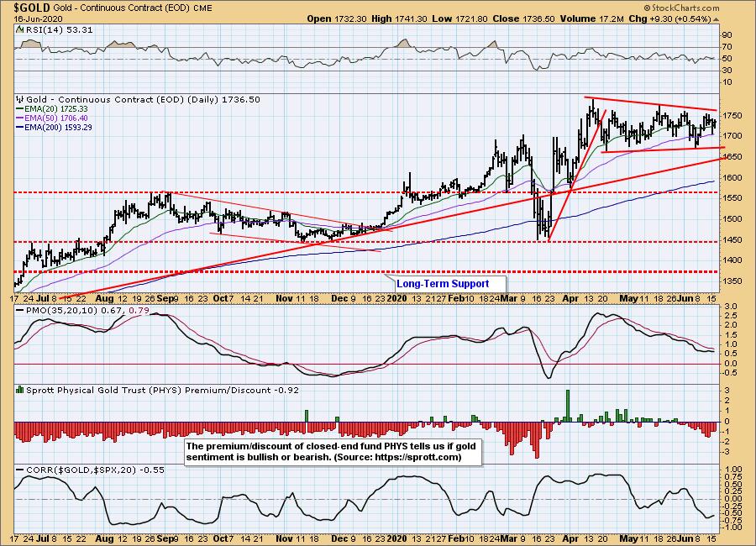The height and width of the screenshot is (546, 756).
Task: Click the Jun label on bottom date axis
Action: click(x=685, y=538)
